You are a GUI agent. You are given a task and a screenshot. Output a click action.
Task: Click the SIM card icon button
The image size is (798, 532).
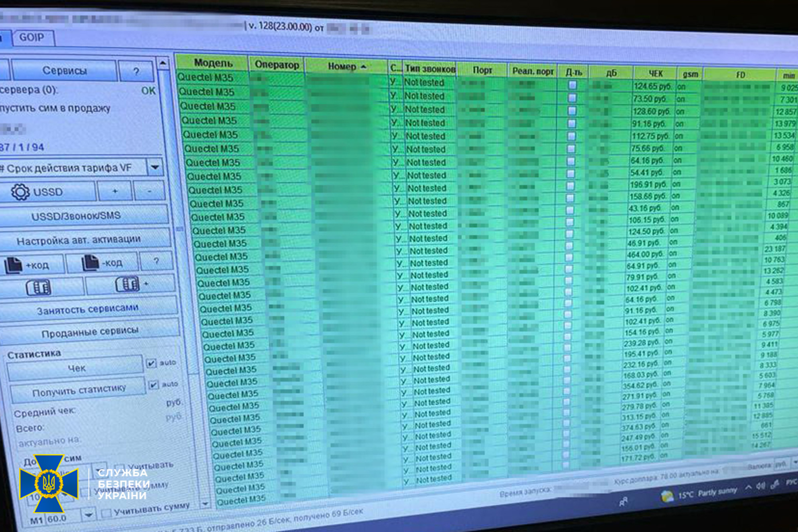[39, 287]
